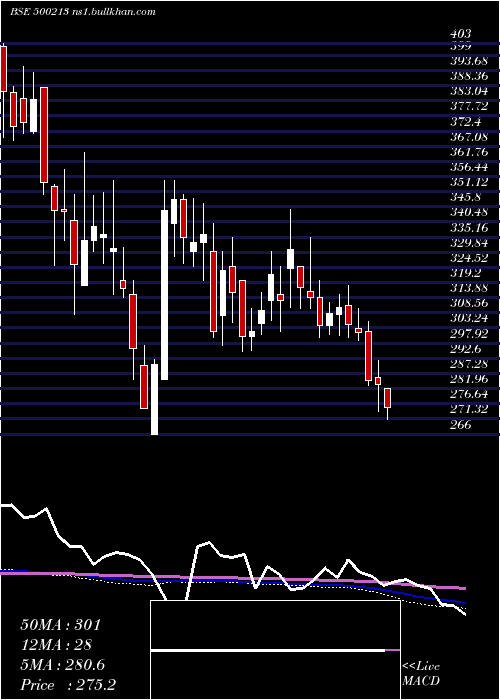Click the tall white candlestick spanning 282 to 341
Viewport: 500px width, 700px height.
coord(165,295)
